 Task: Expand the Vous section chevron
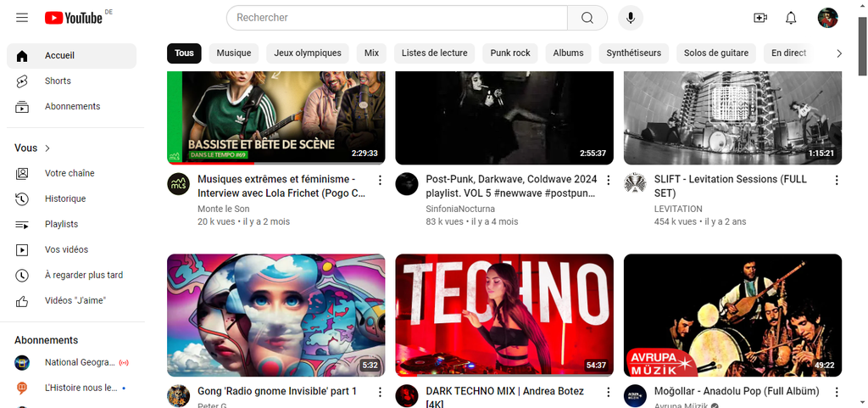point(47,148)
